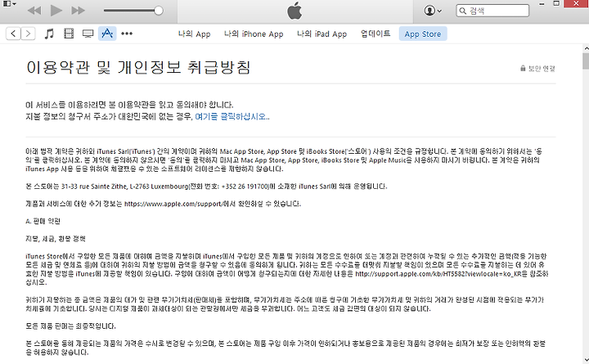Maximize the iTunes window

556,4
